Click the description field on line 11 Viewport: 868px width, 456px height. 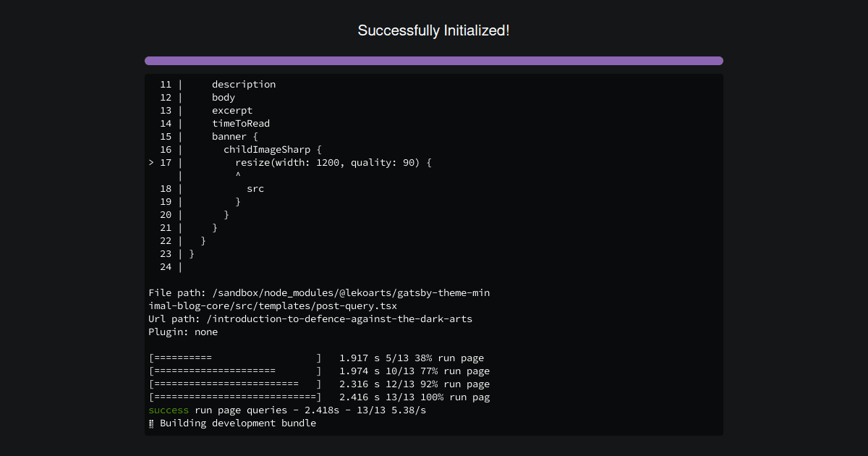tap(243, 84)
